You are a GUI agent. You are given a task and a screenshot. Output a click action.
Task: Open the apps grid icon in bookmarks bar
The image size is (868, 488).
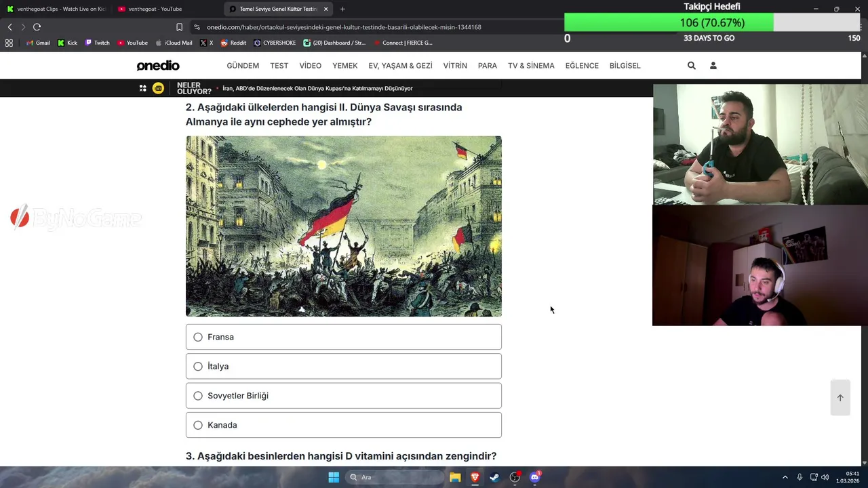(x=9, y=43)
